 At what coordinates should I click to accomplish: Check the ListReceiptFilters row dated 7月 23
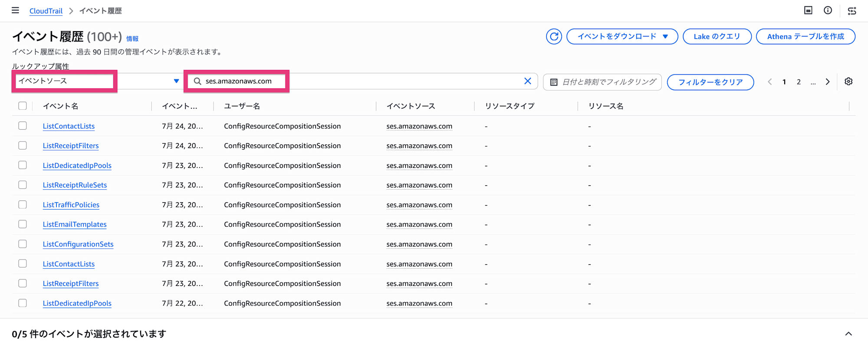(x=23, y=283)
